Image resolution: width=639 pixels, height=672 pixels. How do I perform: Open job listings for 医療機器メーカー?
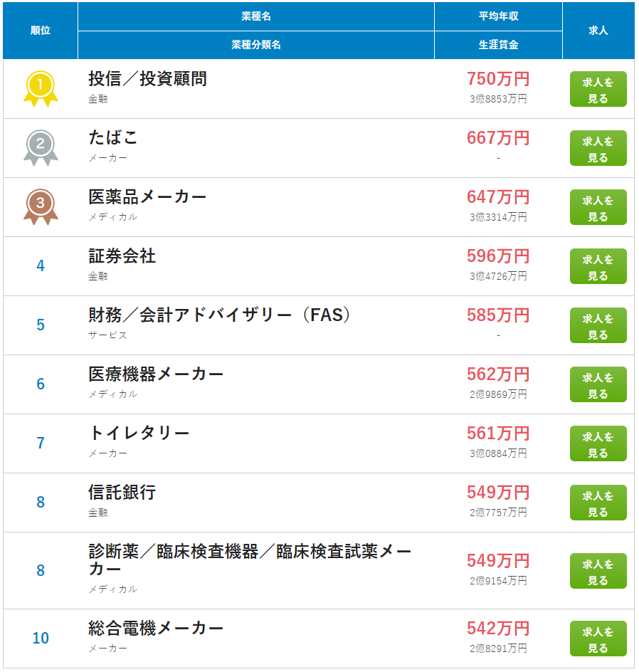pos(598,384)
